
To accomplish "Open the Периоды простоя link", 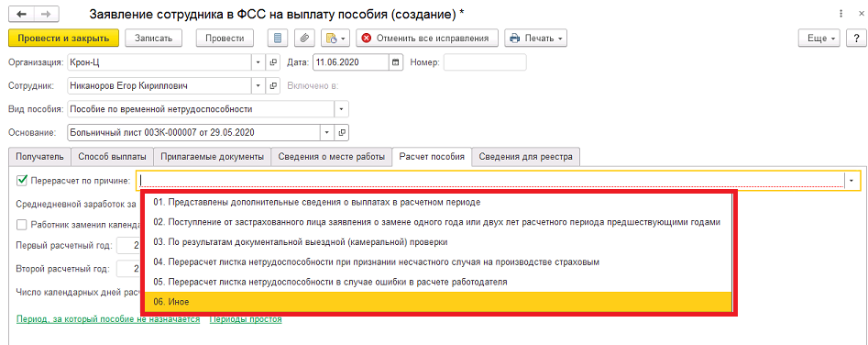I will tap(246, 319).
